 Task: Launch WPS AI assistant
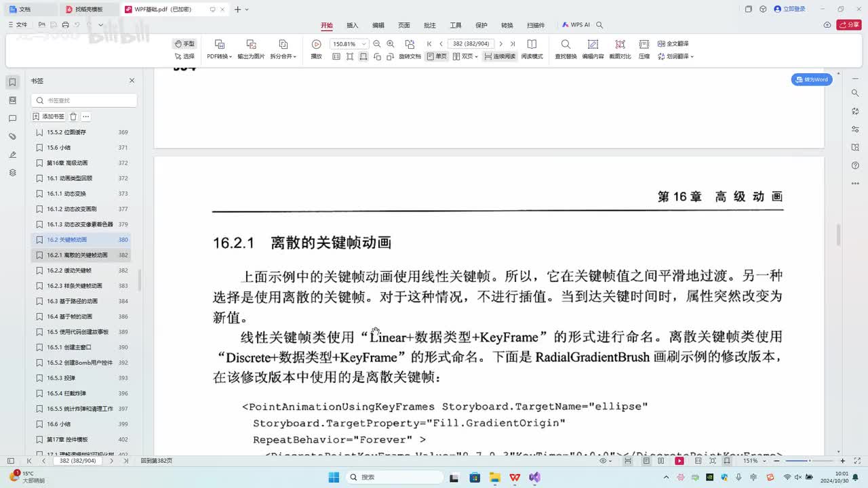coord(576,25)
